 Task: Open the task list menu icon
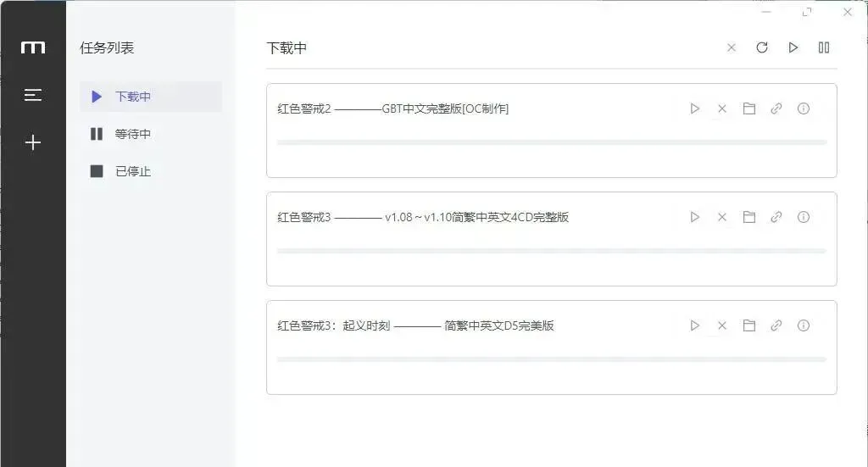(33, 95)
